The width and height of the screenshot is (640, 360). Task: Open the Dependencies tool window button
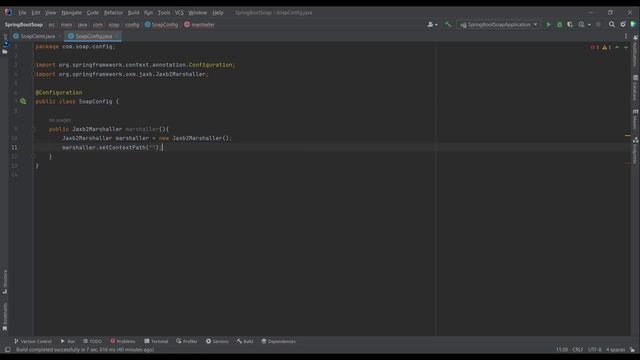tap(278, 341)
